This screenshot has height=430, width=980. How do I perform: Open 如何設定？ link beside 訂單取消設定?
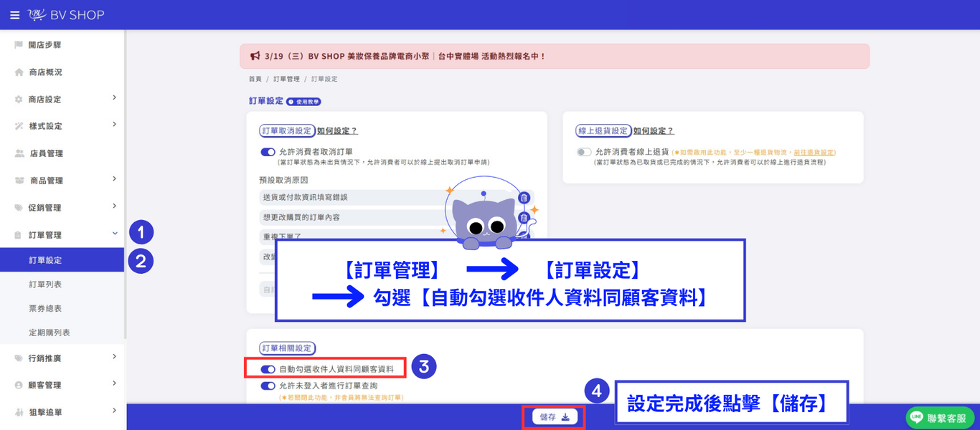(x=337, y=131)
